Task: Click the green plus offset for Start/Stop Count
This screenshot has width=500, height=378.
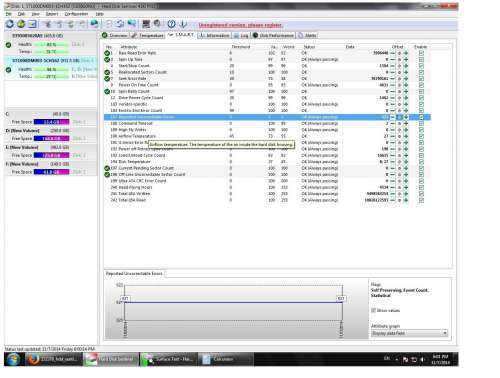Action: (x=406, y=66)
